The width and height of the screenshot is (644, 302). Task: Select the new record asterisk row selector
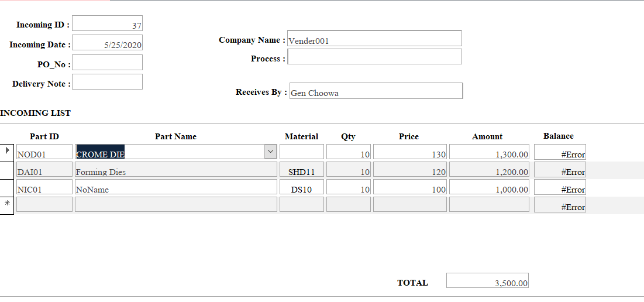tap(7, 204)
